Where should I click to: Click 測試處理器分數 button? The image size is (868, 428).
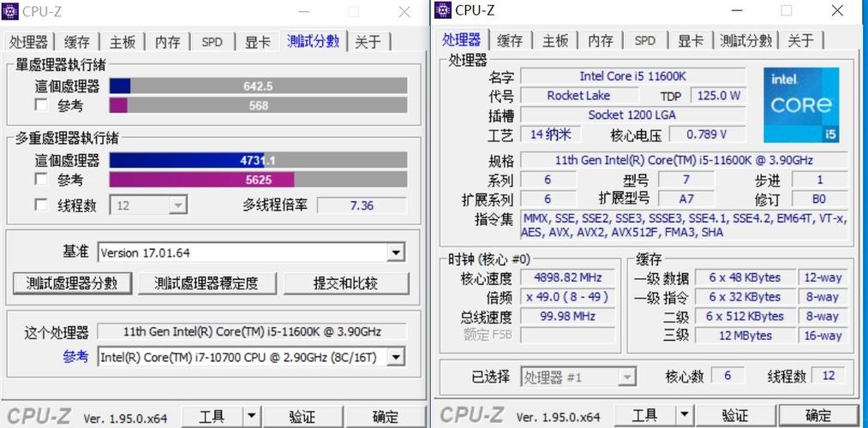click(x=72, y=283)
